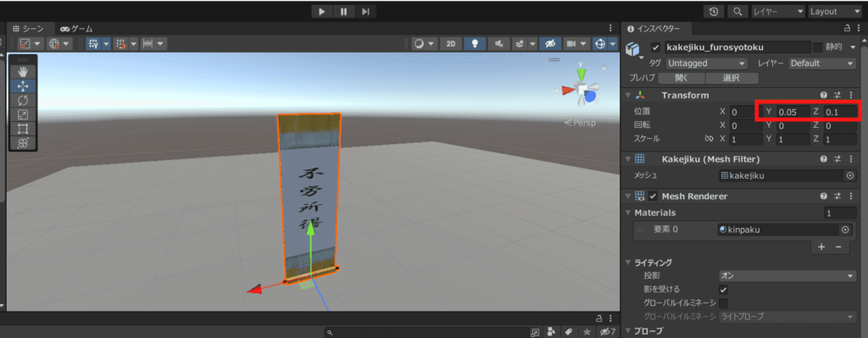Open the Layout dropdown
This screenshot has height=338, width=868.
[834, 11]
